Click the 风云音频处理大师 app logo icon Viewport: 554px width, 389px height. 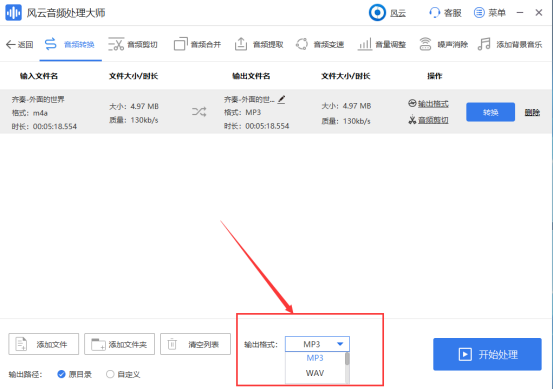click(13, 13)
